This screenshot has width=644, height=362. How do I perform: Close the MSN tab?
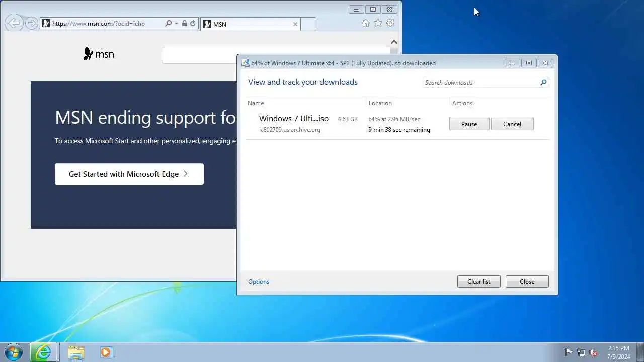tap(295, 24)
